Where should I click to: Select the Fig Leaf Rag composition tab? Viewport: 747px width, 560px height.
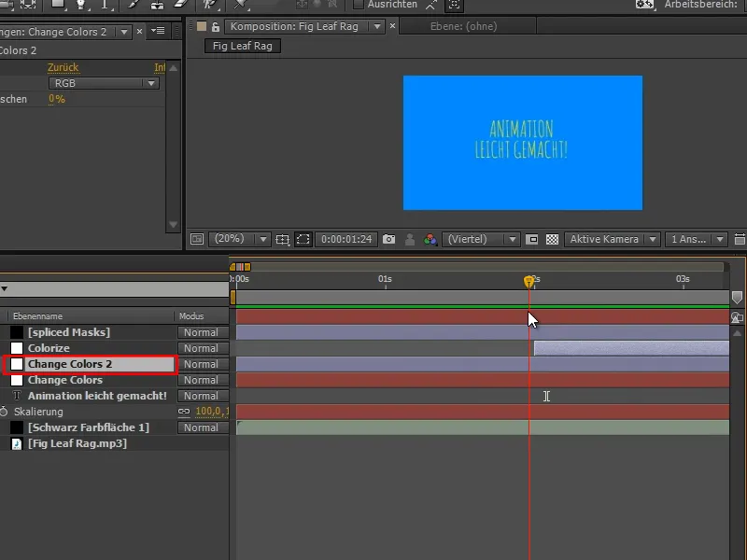pyautogui.click(x=242, y=46)
